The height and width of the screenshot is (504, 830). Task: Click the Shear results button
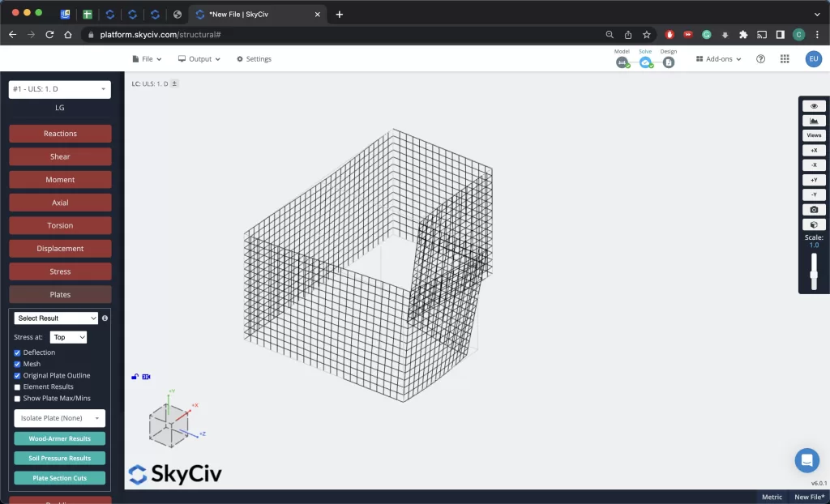coord(60,156)
